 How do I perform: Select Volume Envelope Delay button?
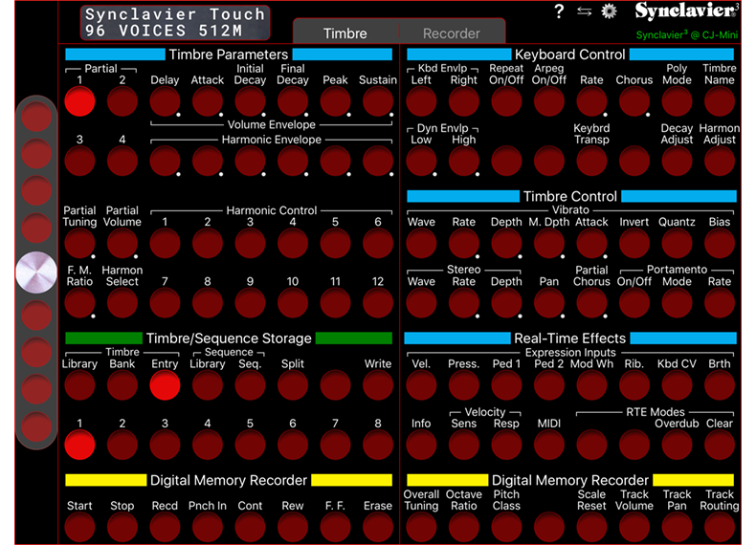[165, 101]
